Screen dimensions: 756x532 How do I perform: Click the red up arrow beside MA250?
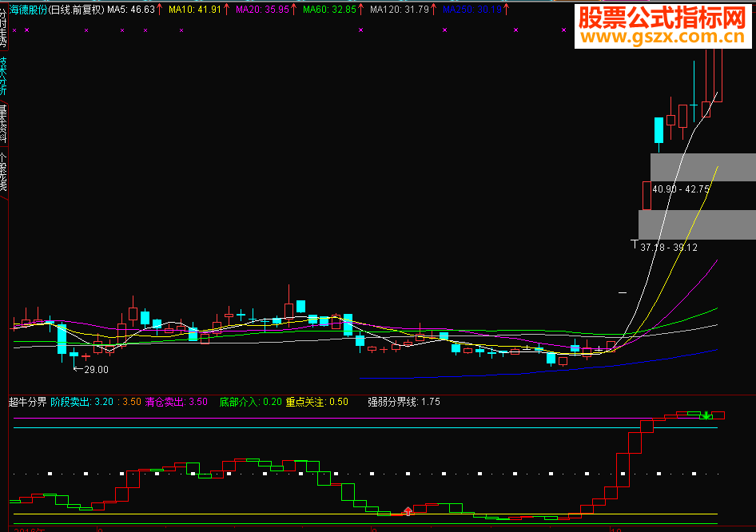pos(506,9)
